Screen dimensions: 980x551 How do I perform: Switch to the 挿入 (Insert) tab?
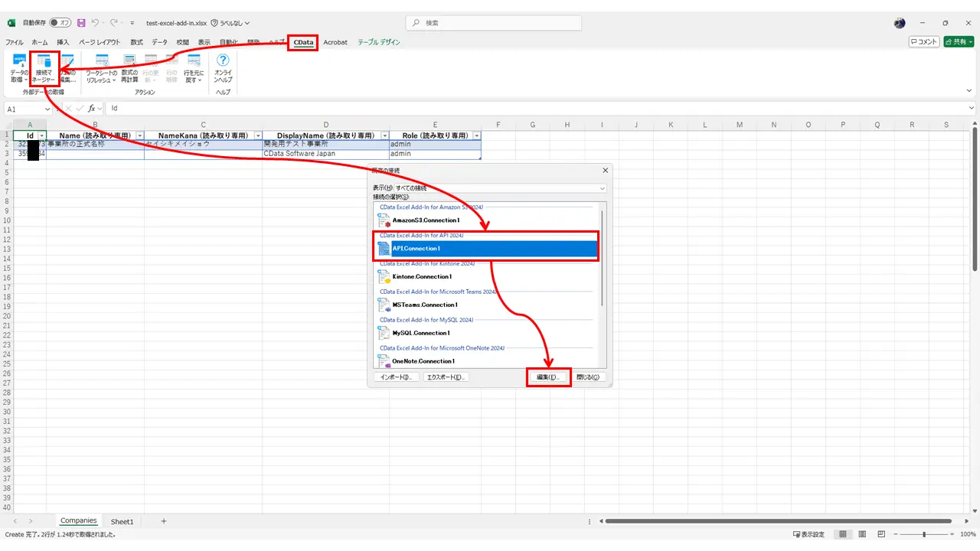[x=63, y=42]
